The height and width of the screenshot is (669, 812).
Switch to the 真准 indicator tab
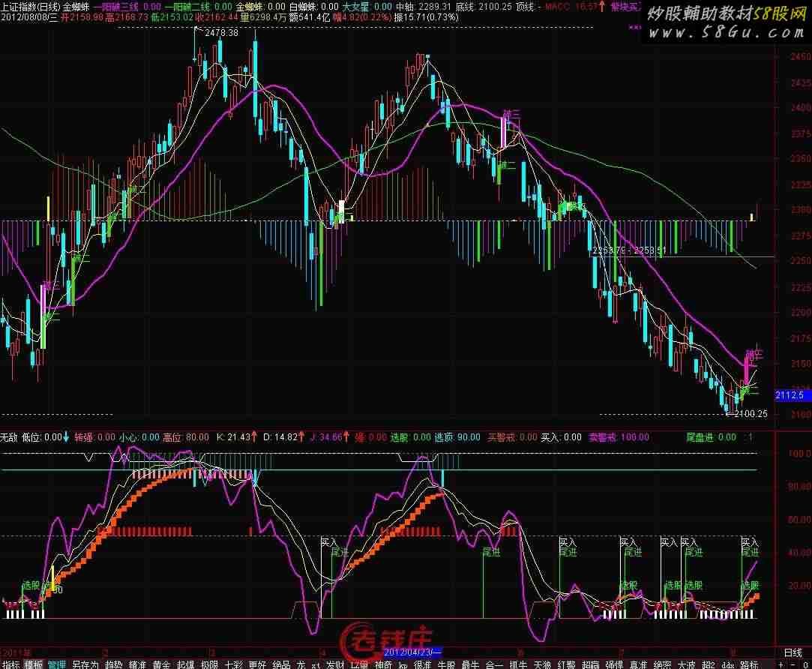pyautogui.click(x=639, y=664)
